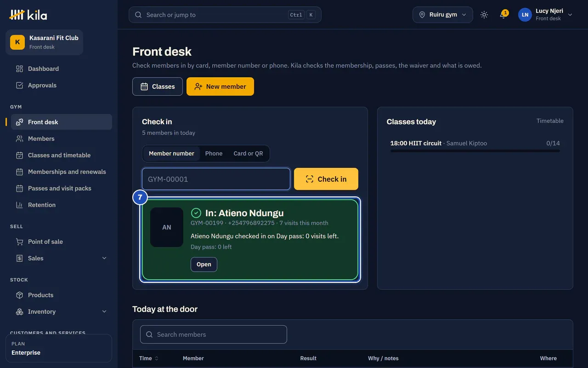
Task: Open Members in the sidebar
Action: [62, 138]
